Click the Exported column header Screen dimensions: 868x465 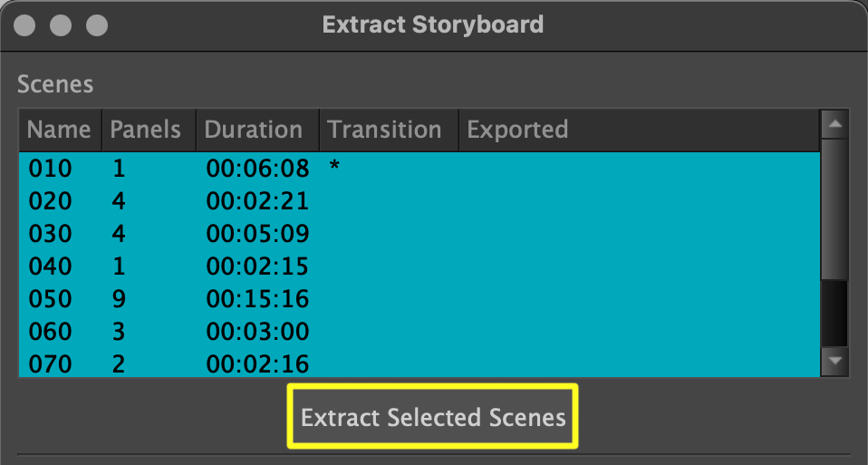[x=517, y=130]
